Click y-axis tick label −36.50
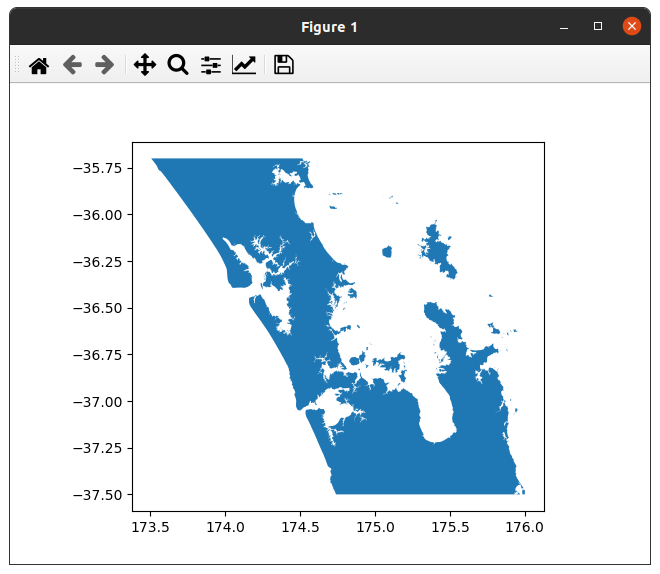The image size is (660, 574). (x=97, y=308)
